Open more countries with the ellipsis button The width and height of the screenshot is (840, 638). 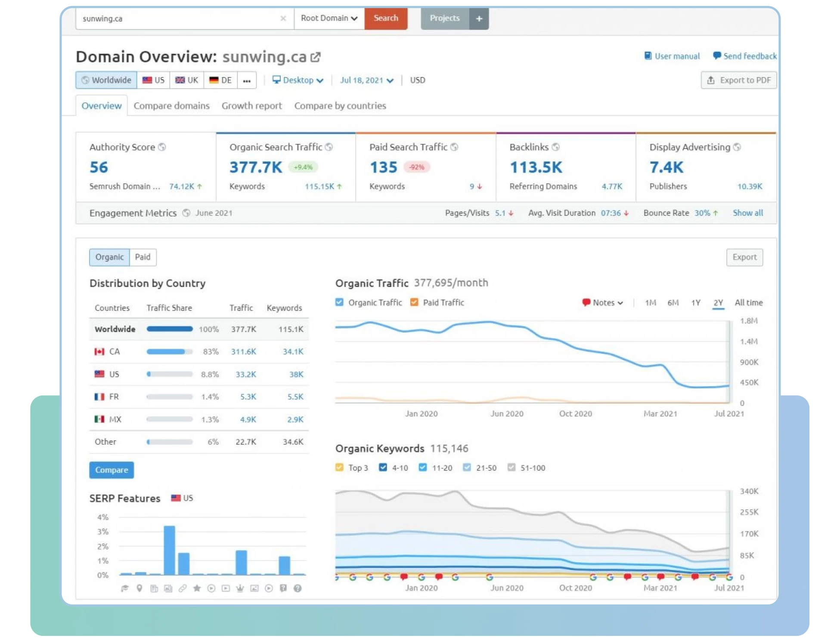coord(247,80)
